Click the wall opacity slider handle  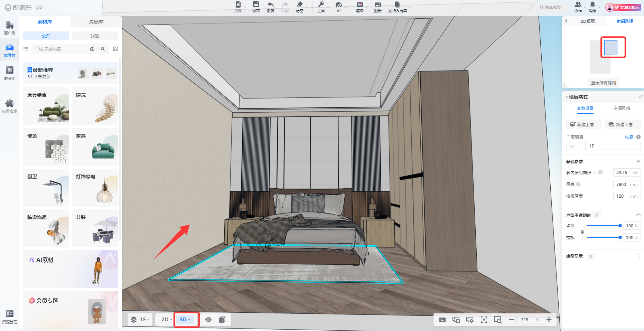click(620, 226)
